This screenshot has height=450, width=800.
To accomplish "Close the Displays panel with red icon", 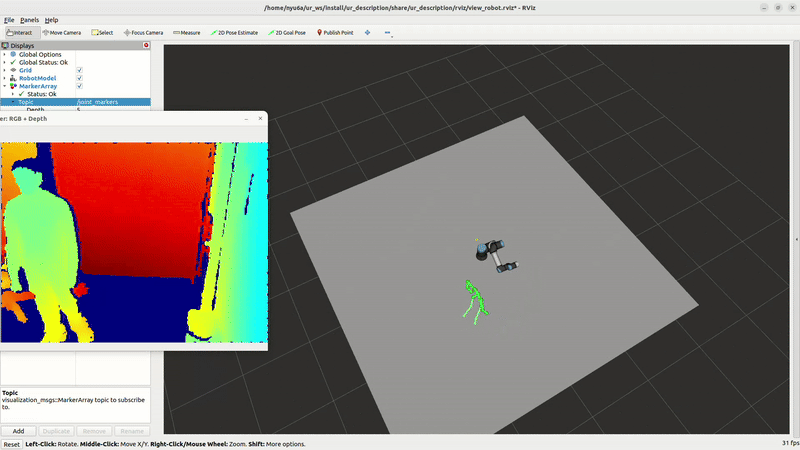I will click(146, 45).
